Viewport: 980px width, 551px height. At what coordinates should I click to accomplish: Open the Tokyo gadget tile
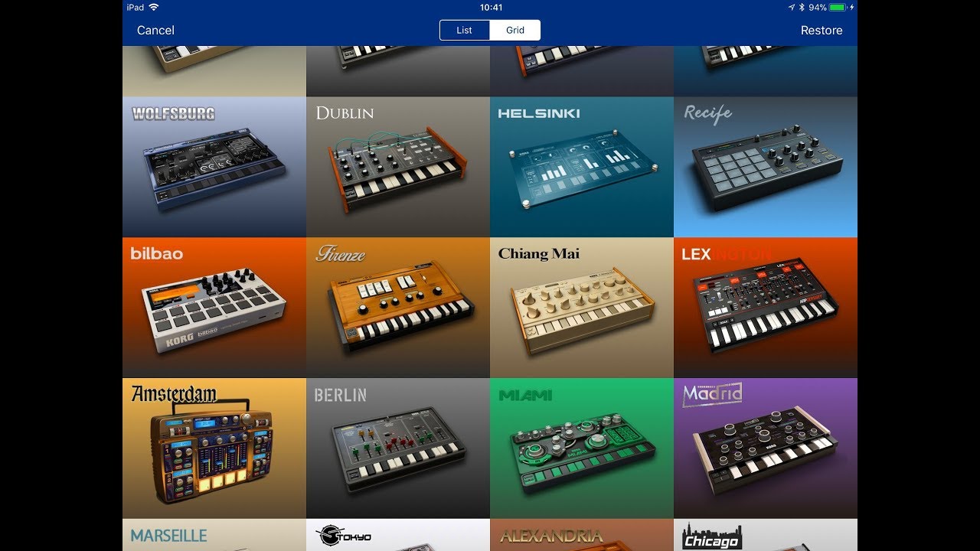point(398,535)
